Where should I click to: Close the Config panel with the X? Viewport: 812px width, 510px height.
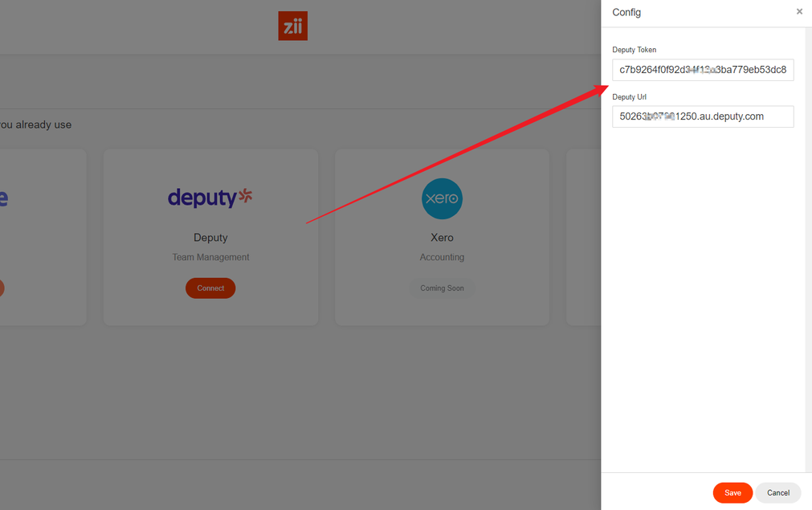[799, 12]
